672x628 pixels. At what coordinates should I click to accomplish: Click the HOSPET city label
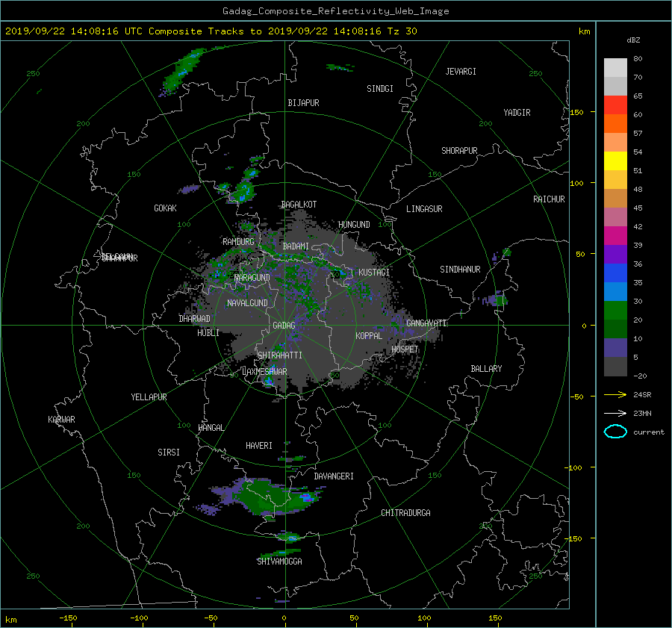pyautogui.click(x=405, y=349)
